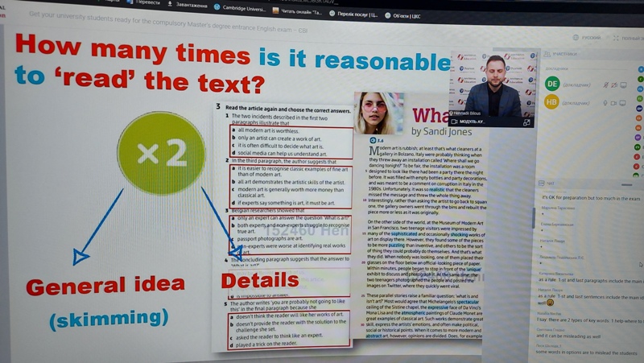This screenshot has height=363, width=644.
Task: Select the HB presenter avatar
Action: pos(551,102)
